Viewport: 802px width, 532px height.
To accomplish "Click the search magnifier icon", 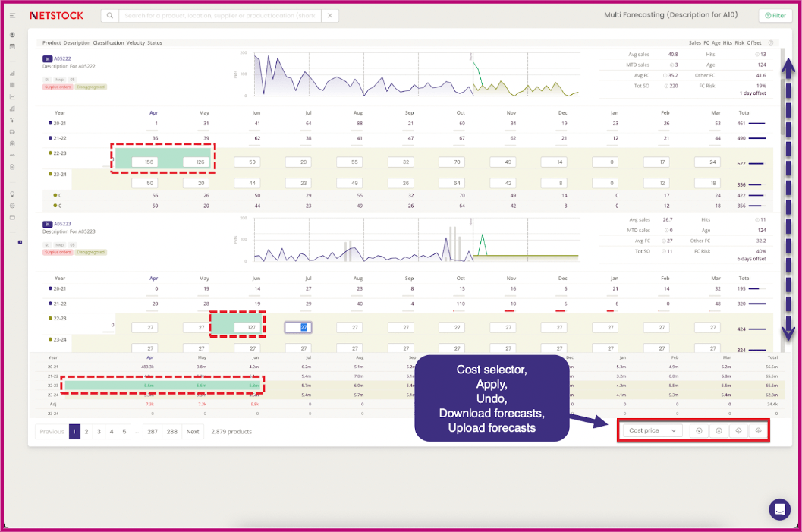I will (x=111, y=15).
